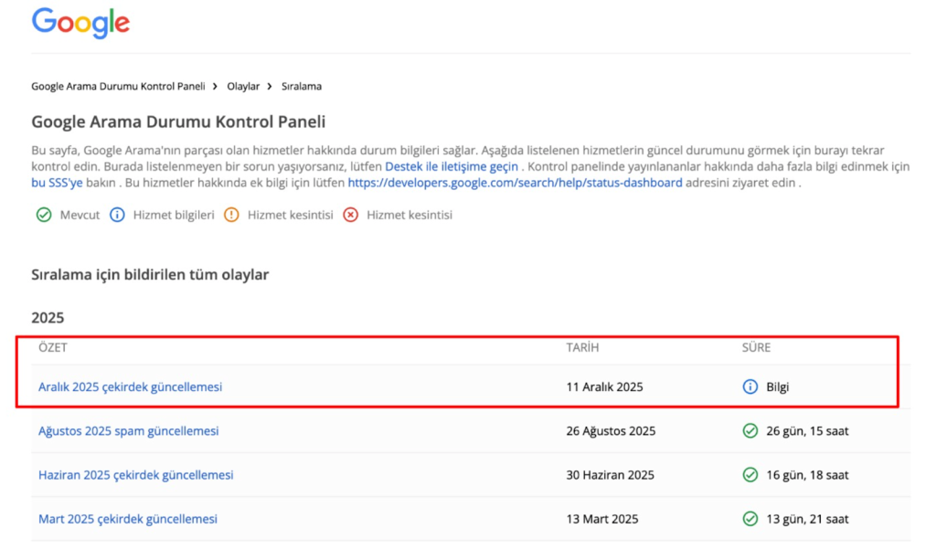
Task: Open Mart 2025 çekirdek güncellemesi link
Action: (128, 519)
